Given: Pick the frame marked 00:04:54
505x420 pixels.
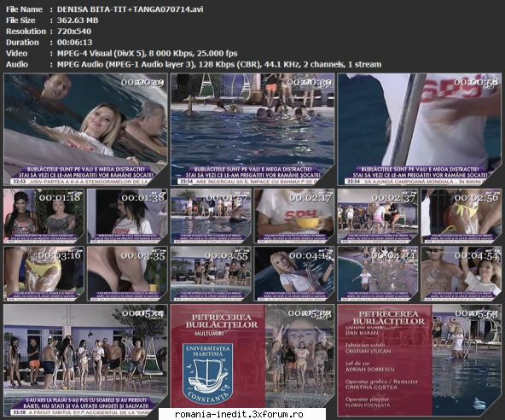Looking at the screenshot, I should coord(461,274).
